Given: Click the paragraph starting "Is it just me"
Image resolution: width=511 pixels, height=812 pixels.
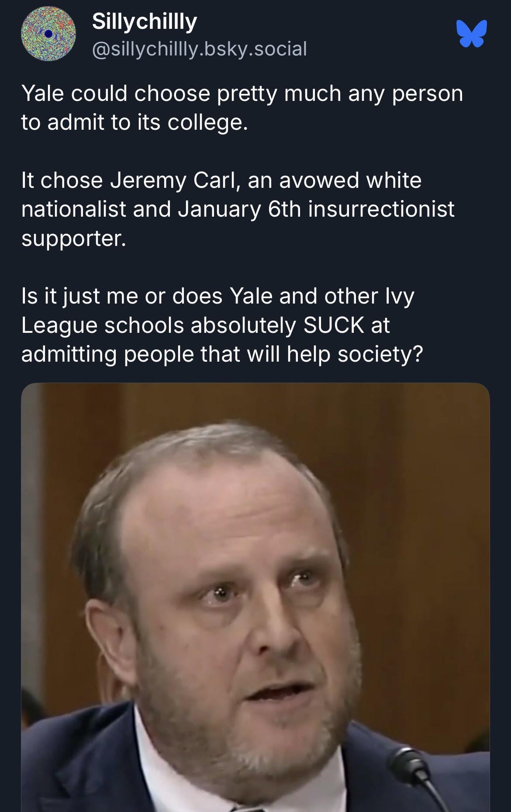Looking at the screenshot, I should pyautogui.click(x=222, y=325).
